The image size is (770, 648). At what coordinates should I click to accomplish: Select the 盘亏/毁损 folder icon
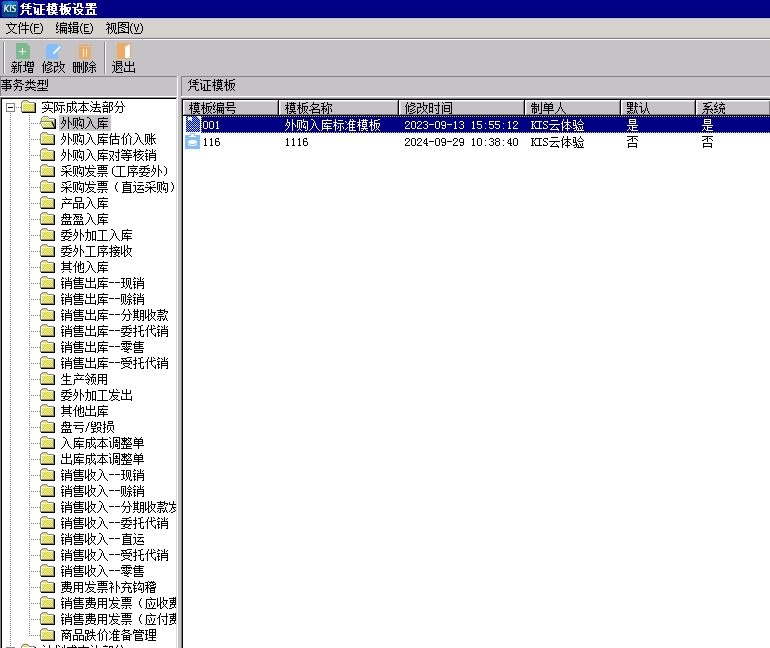(48, 427)
